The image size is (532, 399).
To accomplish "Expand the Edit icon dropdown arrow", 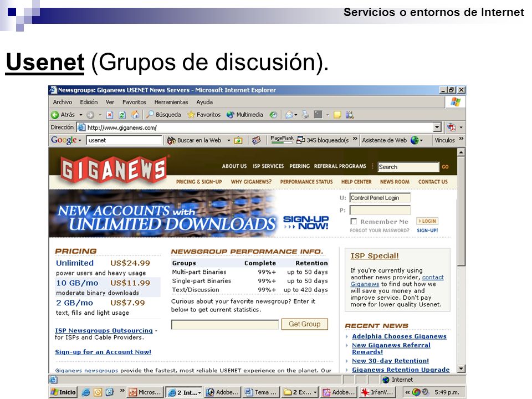I will 328,115.
